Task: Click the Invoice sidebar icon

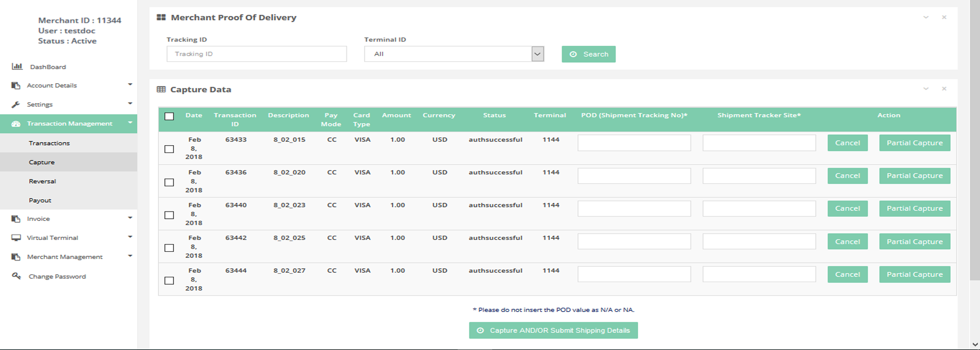Action: click(16, 219)
